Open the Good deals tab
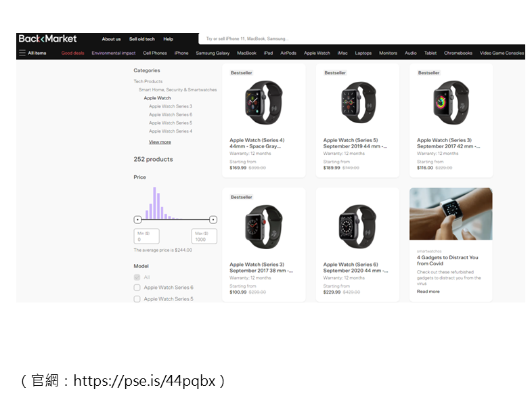This screenshot has width=532, height=400. (72, 53)
